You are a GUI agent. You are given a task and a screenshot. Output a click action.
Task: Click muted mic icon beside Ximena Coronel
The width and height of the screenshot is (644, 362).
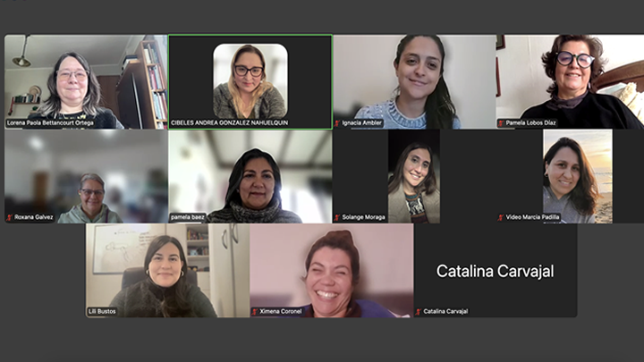255,312
